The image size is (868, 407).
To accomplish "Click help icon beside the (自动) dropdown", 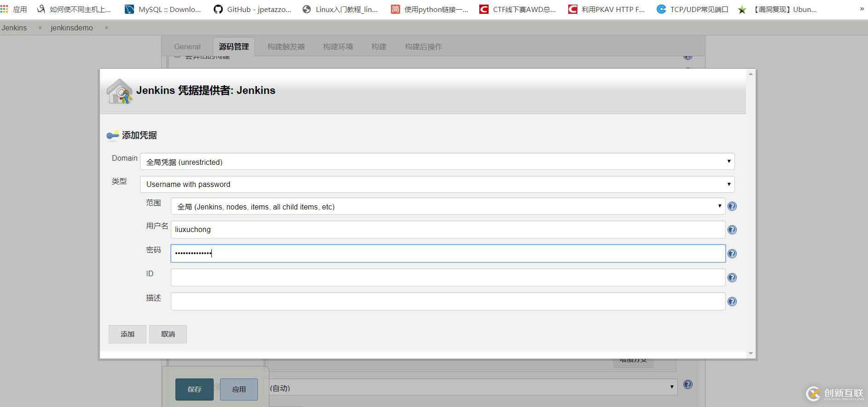I will pos(688,384).
